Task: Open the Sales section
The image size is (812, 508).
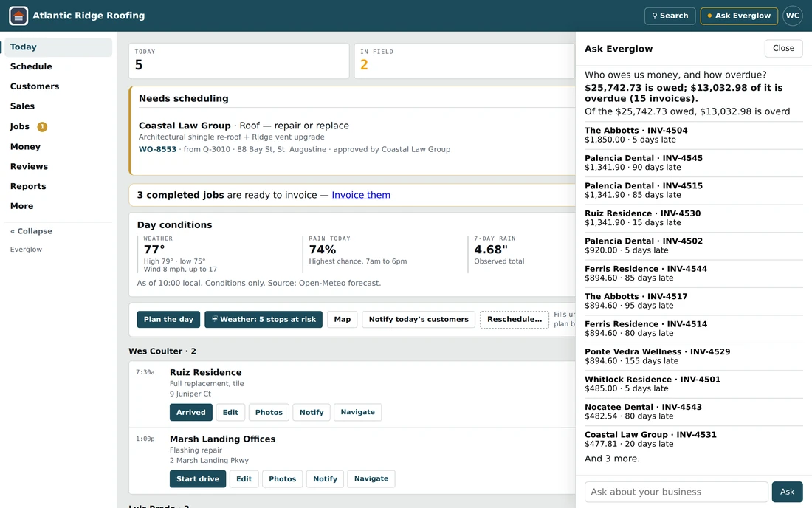Action: [x=57, y=106]
